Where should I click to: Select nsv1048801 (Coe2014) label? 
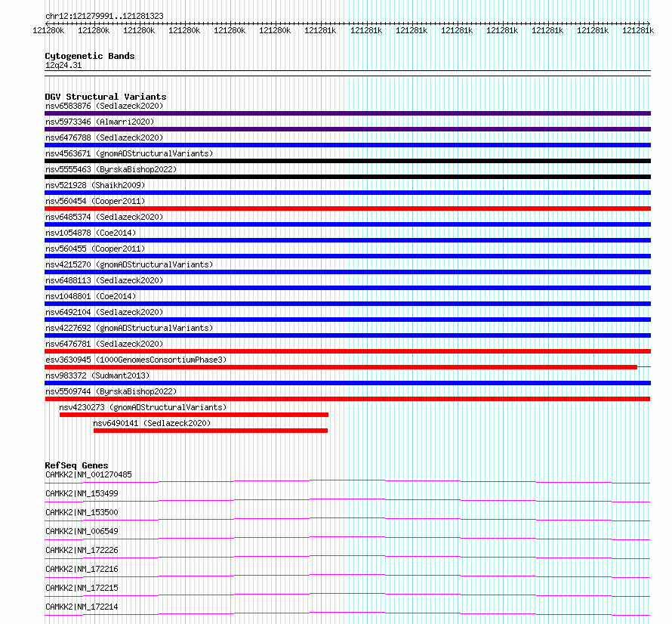coord(91,296)
